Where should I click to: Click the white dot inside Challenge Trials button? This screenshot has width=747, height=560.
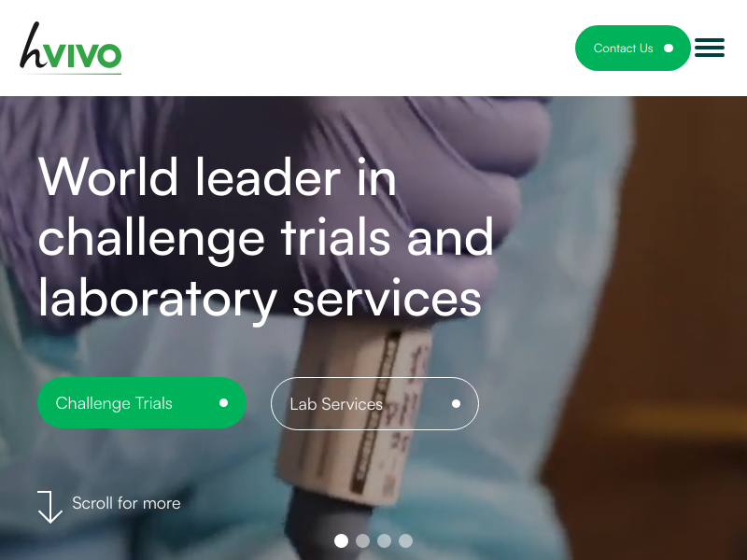(223, 403)
